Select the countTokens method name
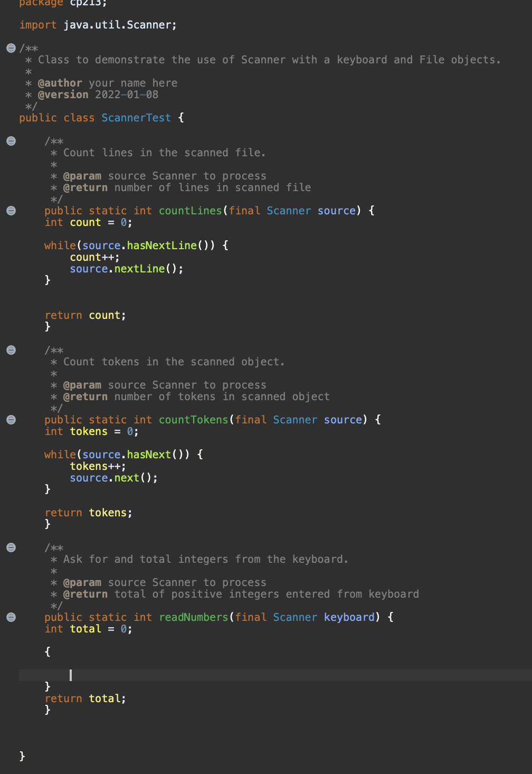The image size is (532, 774). coord(193,419)
